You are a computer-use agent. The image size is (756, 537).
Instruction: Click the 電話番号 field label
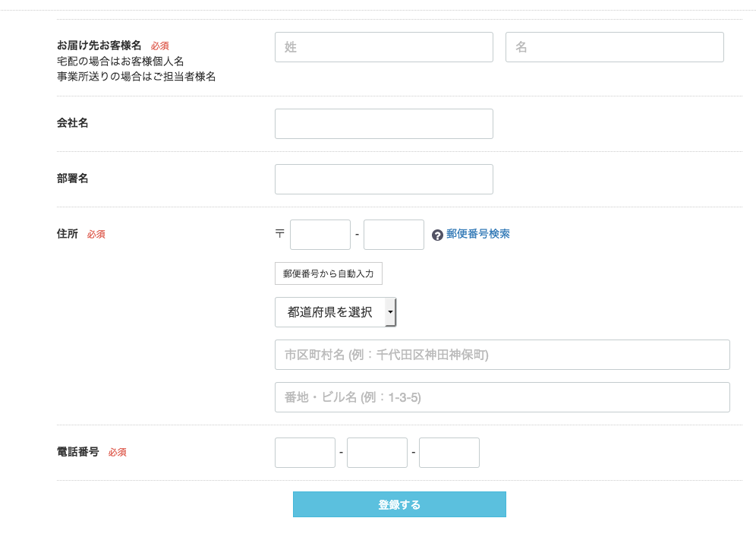pos(78,451)
